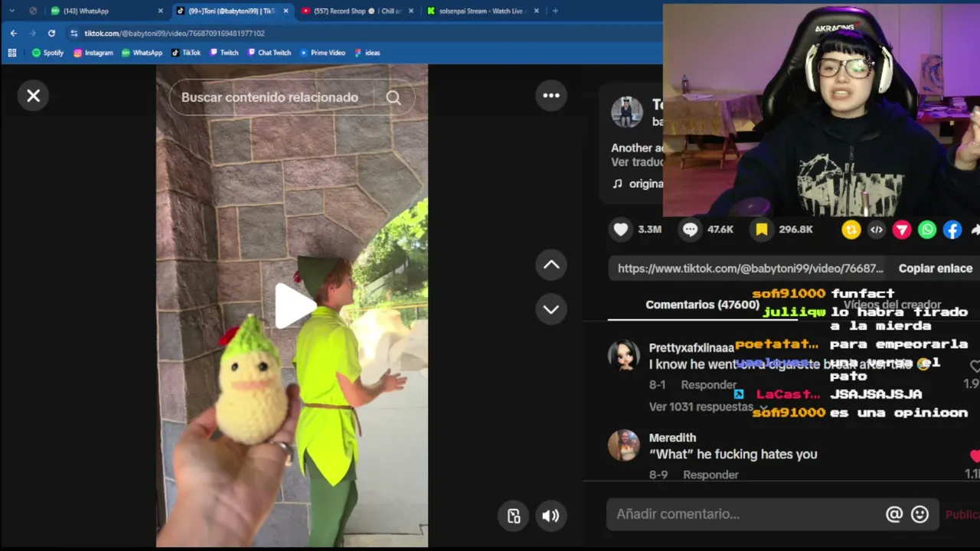Open the Prime Video bookmark
This screenshot has height=551, width=980.
pos(322,53)
